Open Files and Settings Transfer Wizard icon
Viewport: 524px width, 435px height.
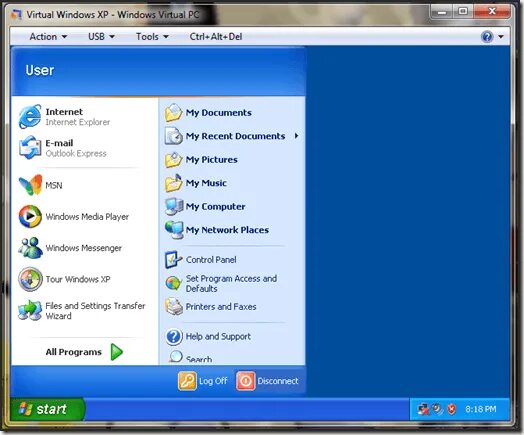[30, 310]
